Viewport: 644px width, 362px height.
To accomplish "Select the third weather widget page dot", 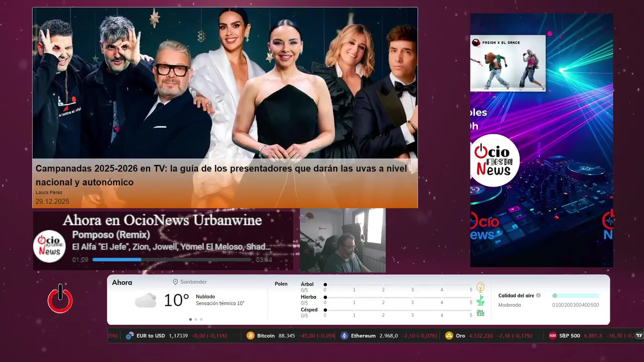I will click(x=201, y=319).
